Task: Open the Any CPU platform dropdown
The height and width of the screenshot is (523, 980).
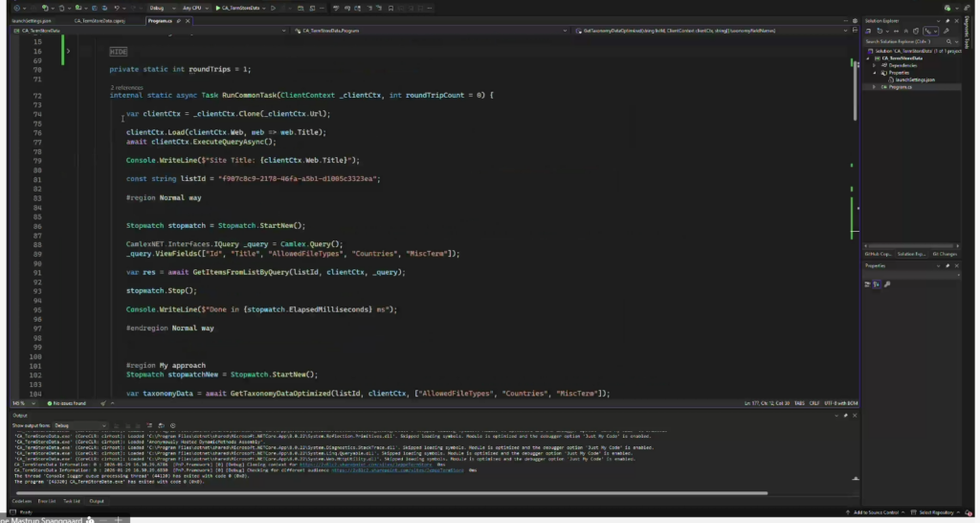Action: [x=199, y=8]
